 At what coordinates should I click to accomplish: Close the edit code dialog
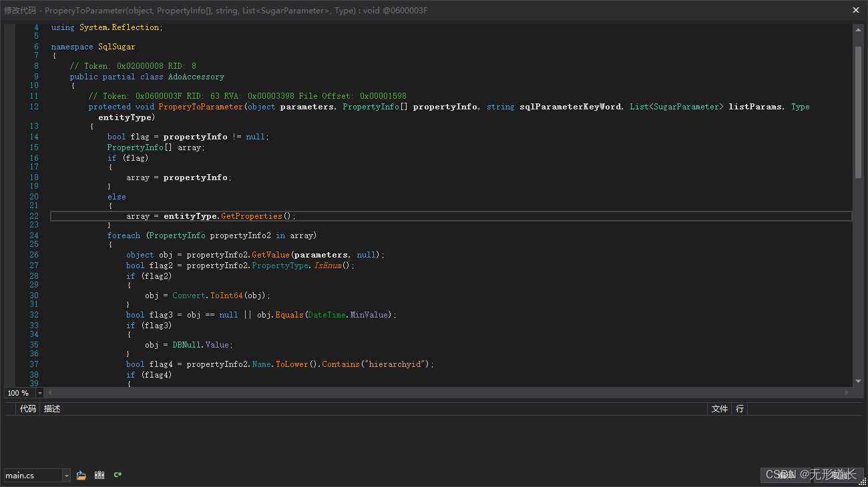[x=856, y=10]
